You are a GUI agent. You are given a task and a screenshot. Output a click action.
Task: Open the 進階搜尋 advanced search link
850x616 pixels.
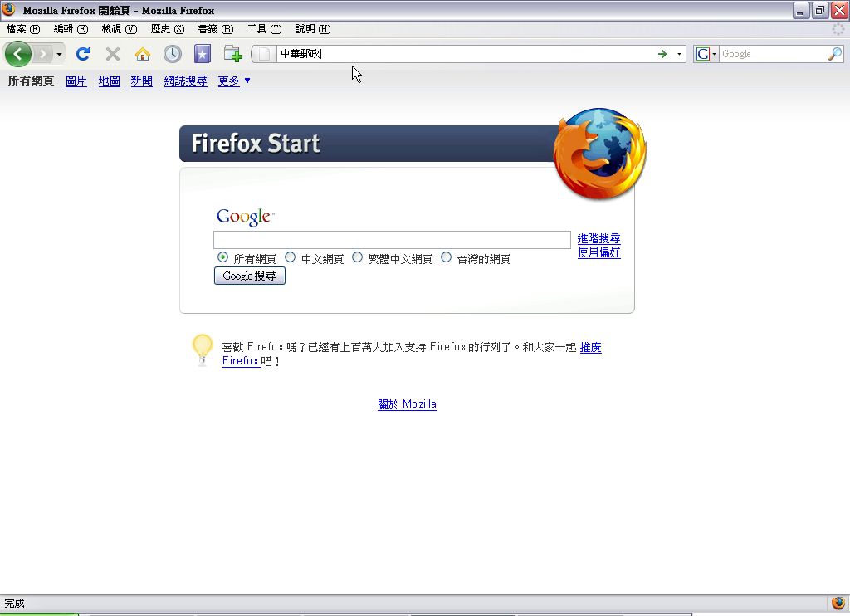click(x=598, y=238)
